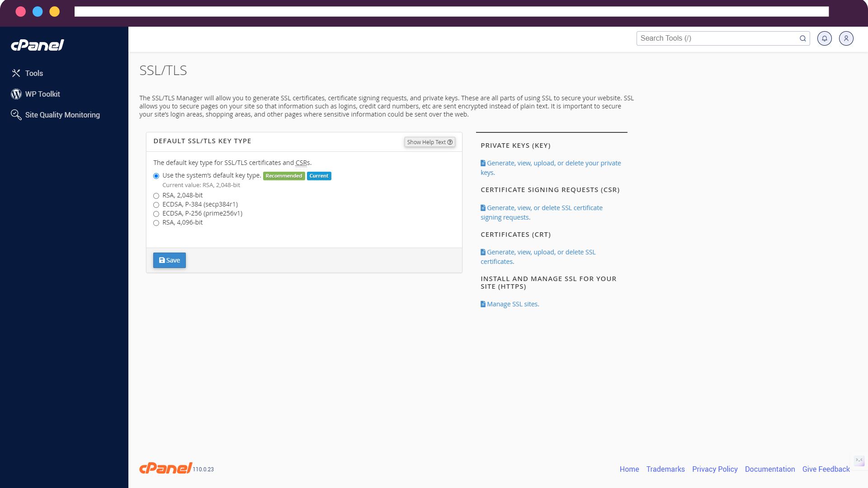Show Help Text for SSL/TLS settings
The height and width of the screenshot is (488, 868).
pyautogui.click(x=429, y=142)
